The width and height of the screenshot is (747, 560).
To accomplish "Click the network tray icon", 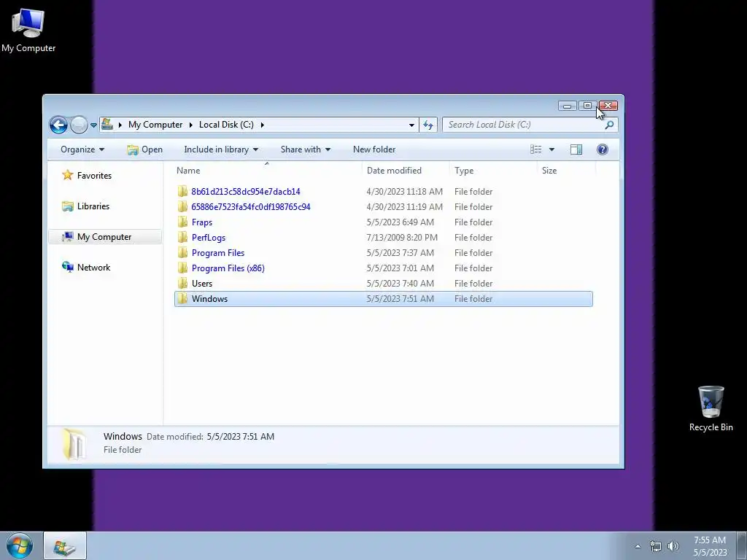I will (656, 546).
